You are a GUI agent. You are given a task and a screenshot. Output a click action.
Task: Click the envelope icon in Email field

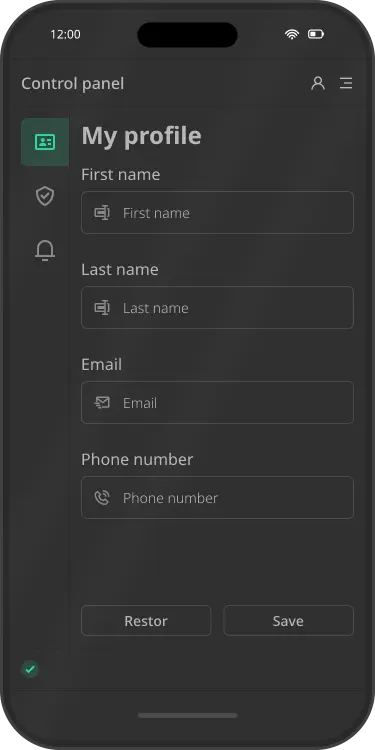(x=102, y=403)
